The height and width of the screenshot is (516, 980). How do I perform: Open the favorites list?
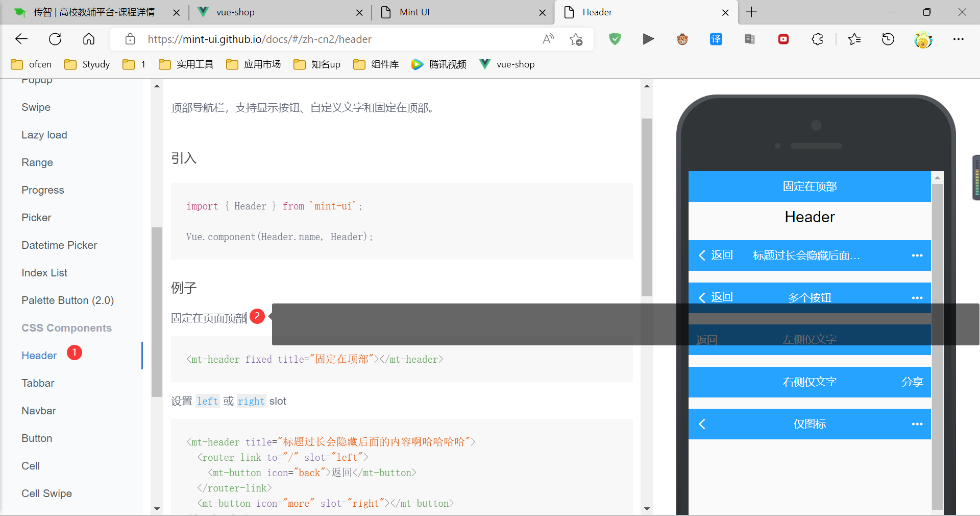[x=854, y=39]
